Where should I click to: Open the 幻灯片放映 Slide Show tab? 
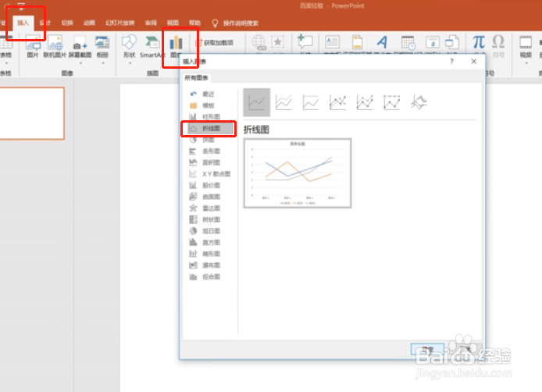[x=120, y=23]
